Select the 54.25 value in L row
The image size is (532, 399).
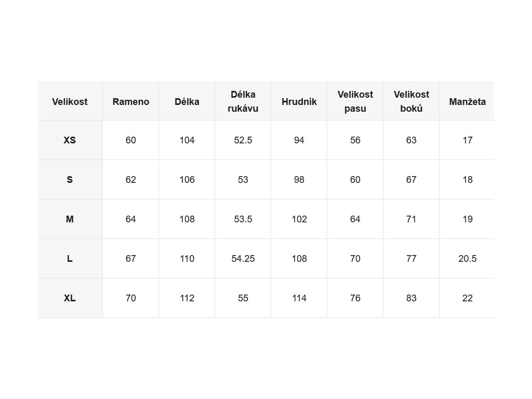tap(243, 259)
